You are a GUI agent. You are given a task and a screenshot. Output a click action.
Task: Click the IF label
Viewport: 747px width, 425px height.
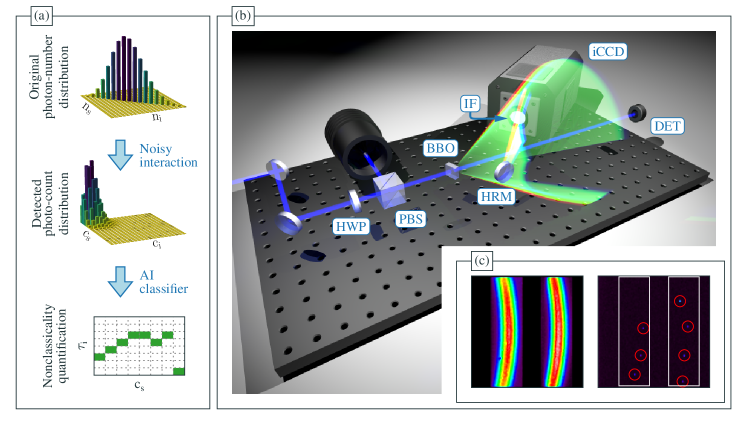coord(470,103)
